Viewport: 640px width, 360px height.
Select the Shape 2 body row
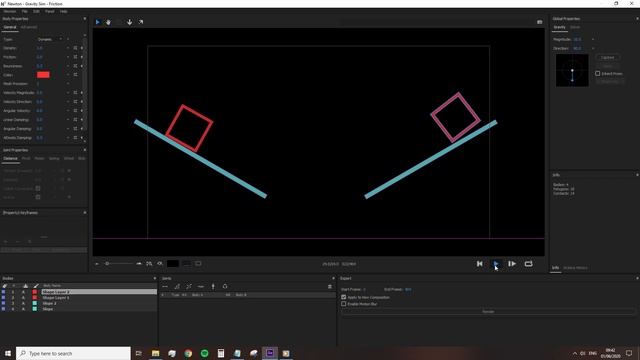pyautogui.click(x=99, y=303)
